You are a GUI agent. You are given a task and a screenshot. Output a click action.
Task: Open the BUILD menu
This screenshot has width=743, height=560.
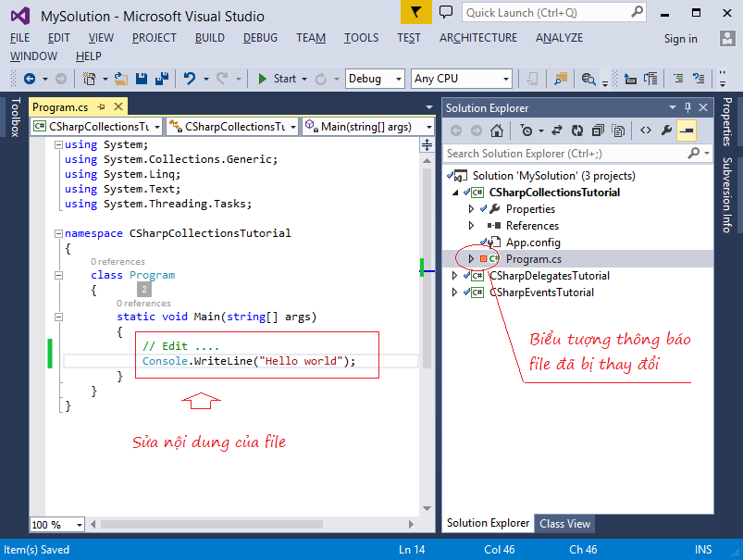(210, 38)
